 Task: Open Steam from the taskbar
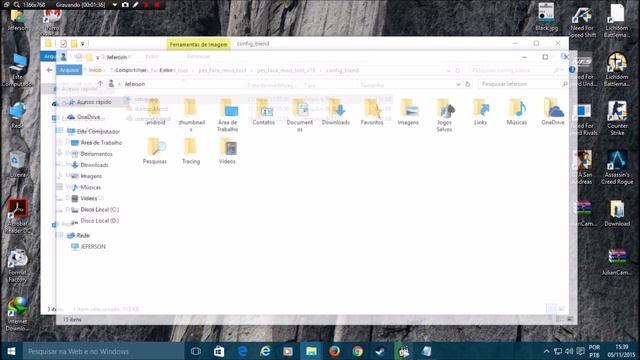click(380, 351)
